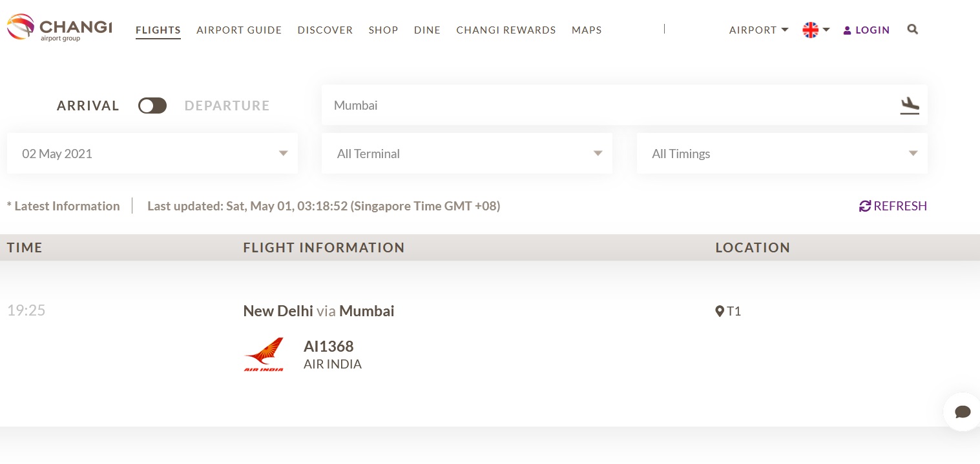This screenshot has width=980, height=464.
Task: Click the UK flag language icon
Action: [810, 30]
